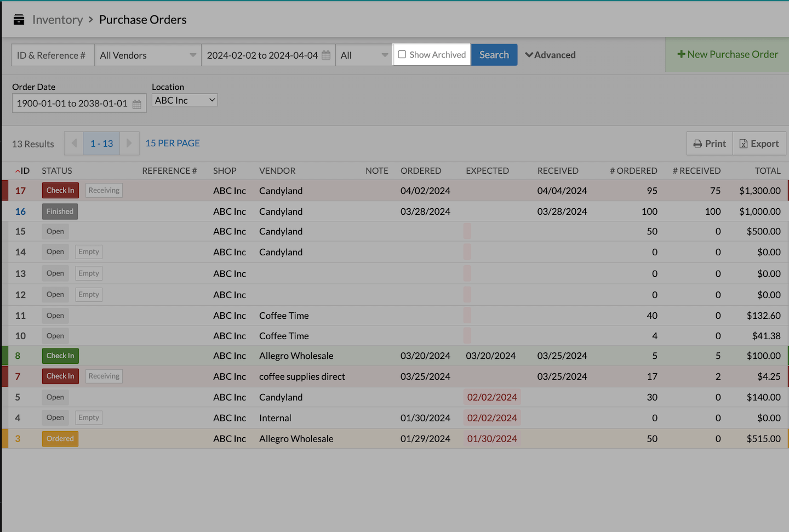The width and height of the screenshot is (789, 532).
Task: Create a New Purchase Order
Action: click(x=727, y=55)
